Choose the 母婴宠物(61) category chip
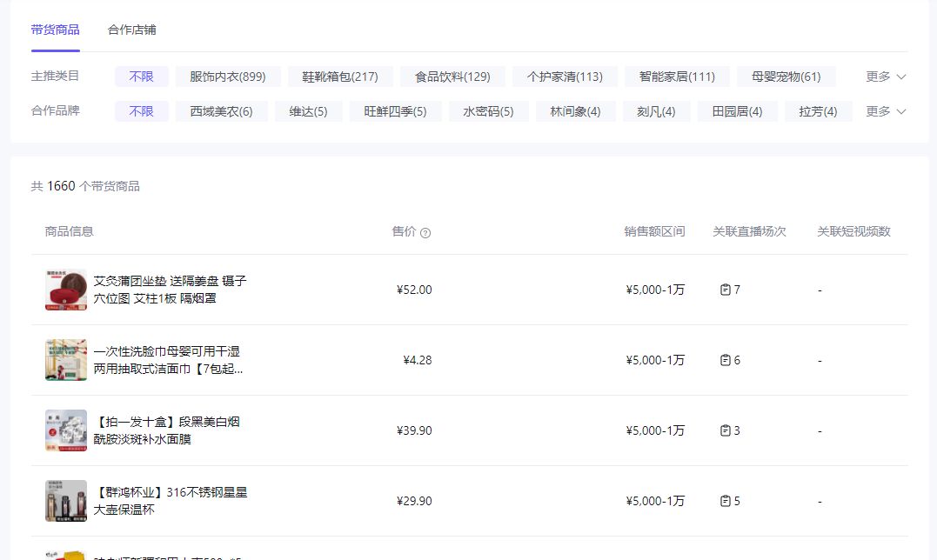 786,77
